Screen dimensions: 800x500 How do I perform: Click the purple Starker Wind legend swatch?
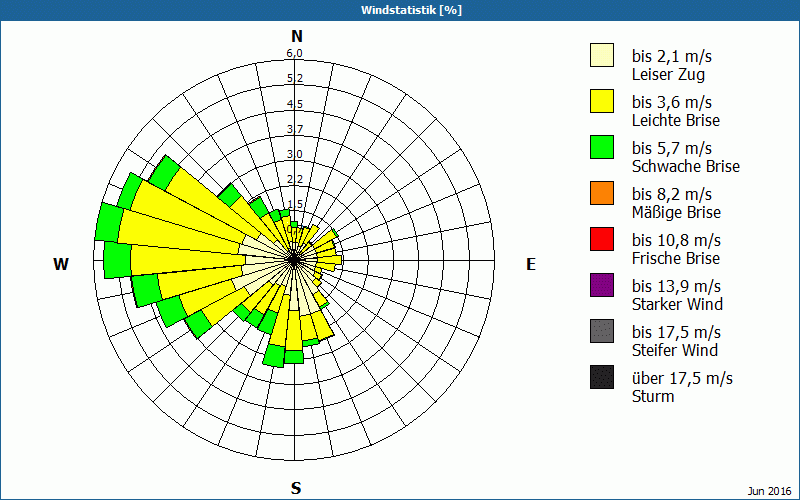click(602, 285)
